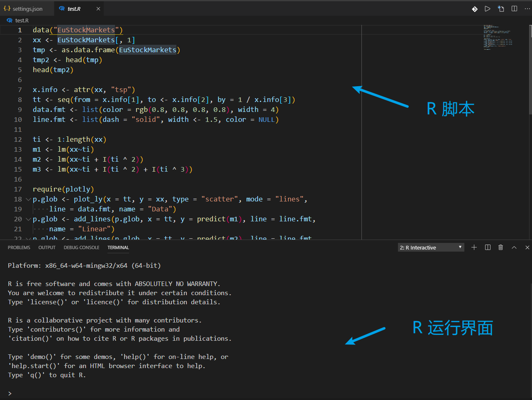This screenshot has height=400, width=532.
Task: Click the editor vertical scrollbar
Action: pyautogui.click(x=530, y=70)
